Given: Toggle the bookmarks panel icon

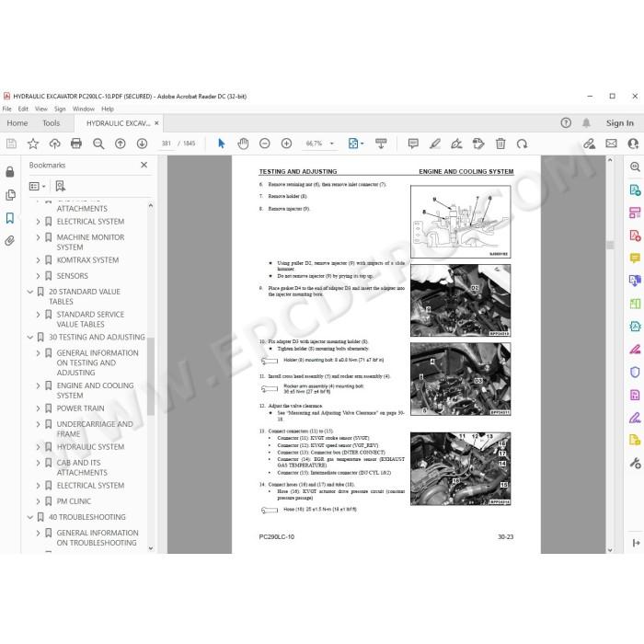Looking at the screenshot, I should (x=10, y=218).
